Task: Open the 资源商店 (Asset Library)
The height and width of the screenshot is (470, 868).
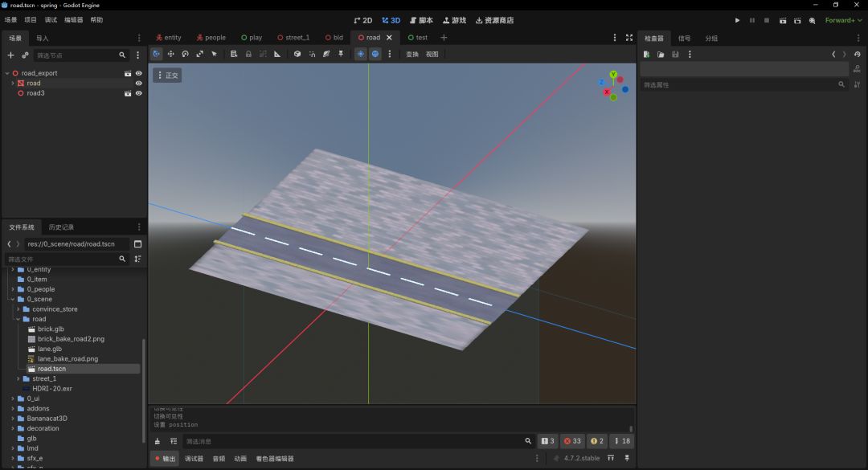Action: pyautogui.click(x=495, y=20)
